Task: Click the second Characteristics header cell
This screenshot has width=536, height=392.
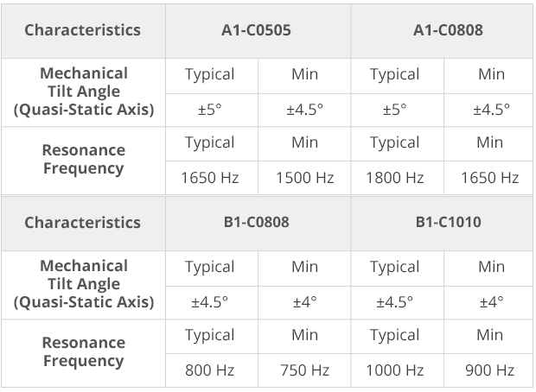Action: pos(83,224)
